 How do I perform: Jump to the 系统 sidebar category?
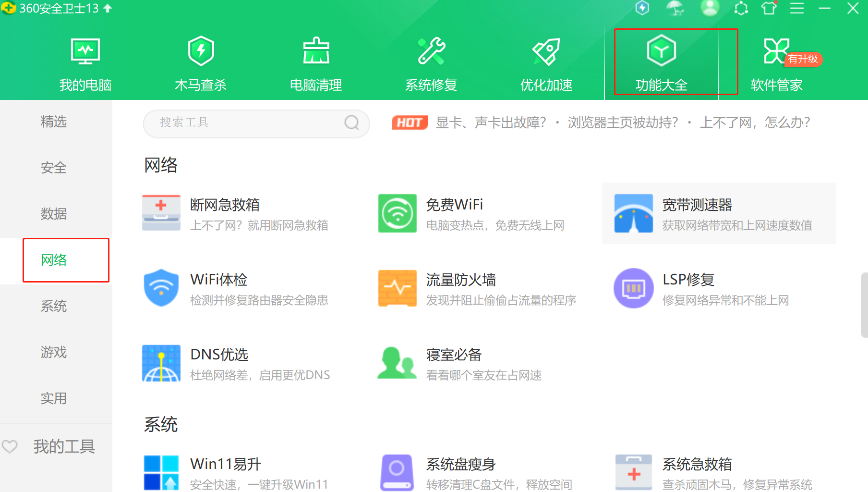click(x=54, y=306)
